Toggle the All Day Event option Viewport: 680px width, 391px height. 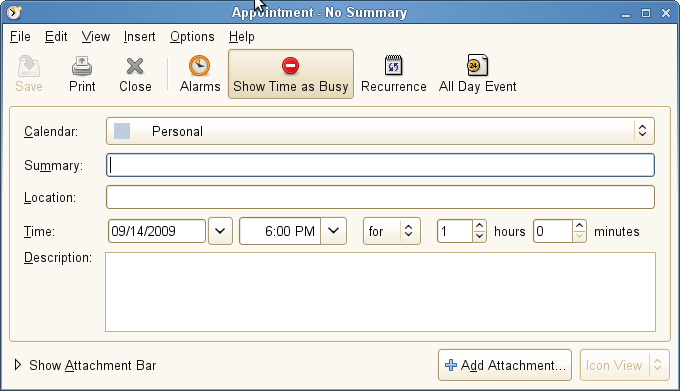tap(477, 74)
